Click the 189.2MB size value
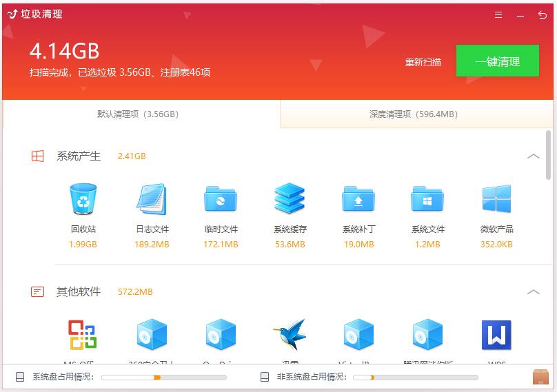This screenshot has height=392, width=557. click(x=152, y=245)
